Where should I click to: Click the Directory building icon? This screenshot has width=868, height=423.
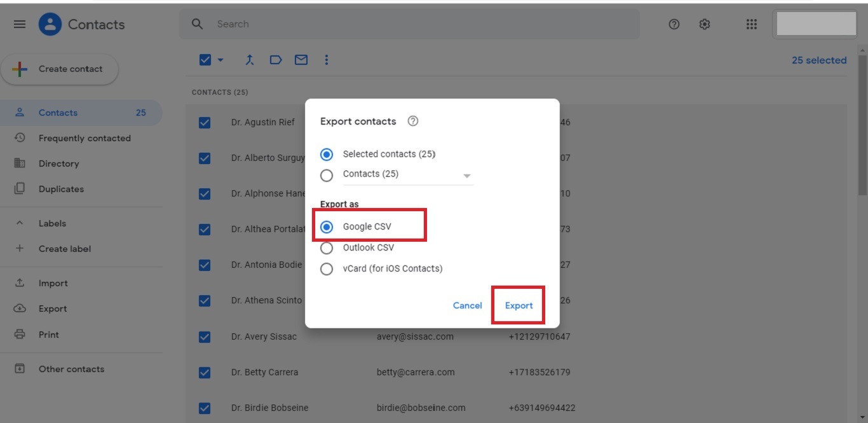point(20,163)
